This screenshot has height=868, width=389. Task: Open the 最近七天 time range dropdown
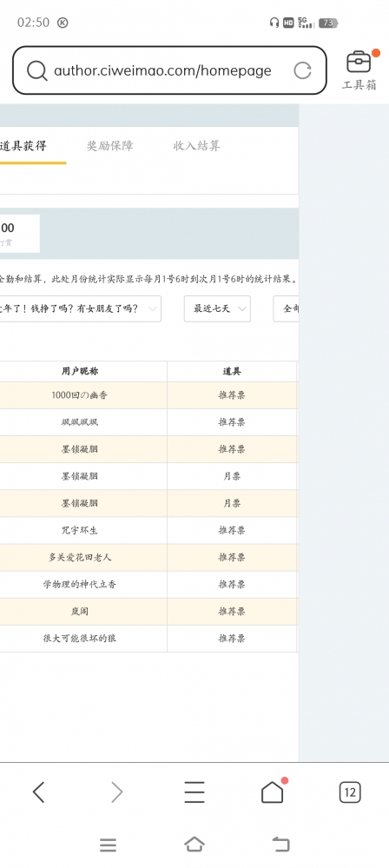coord(217,309)
